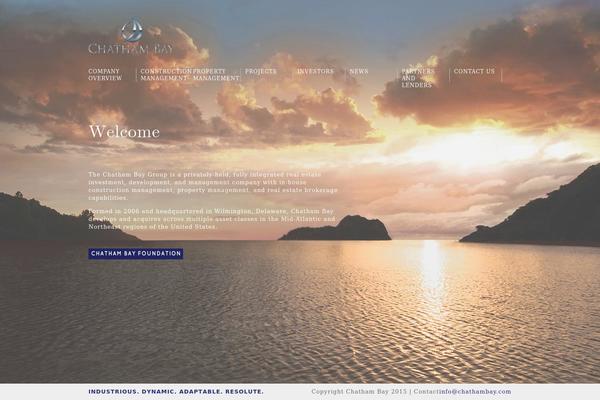Click the info@chathambay.com email link

475,392
